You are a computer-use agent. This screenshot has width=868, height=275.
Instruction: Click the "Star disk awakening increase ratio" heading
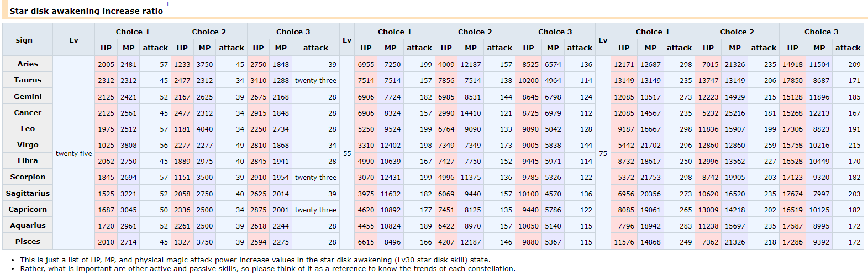coord(86,11)
